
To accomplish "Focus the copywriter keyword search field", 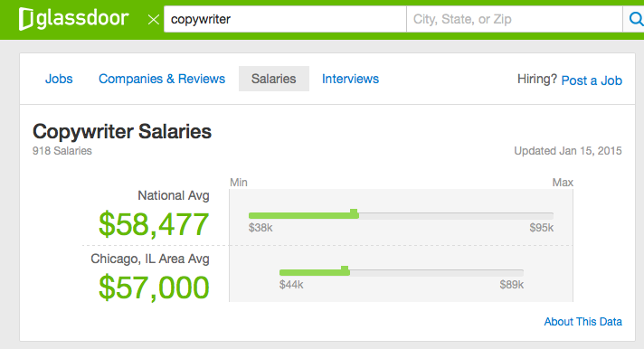I will [x=285, y=19].
